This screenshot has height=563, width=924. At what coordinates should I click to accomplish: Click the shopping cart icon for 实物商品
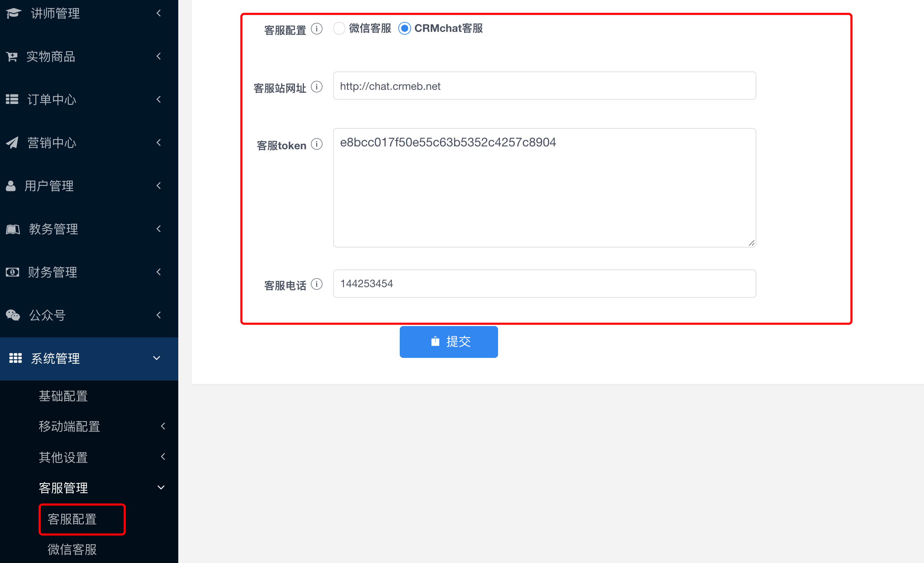tap(12, 57)
